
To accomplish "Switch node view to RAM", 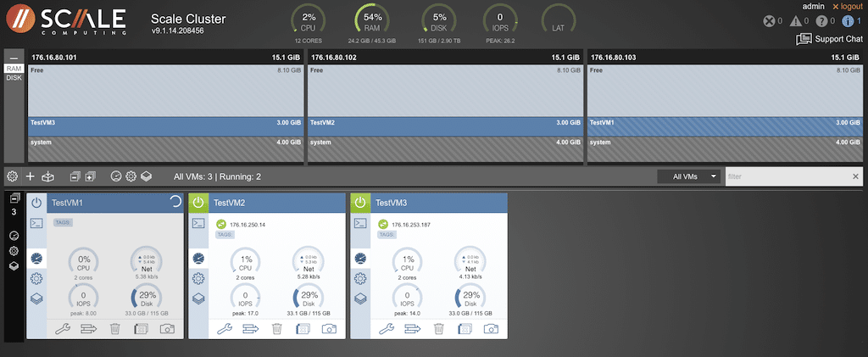I will pos(14,69).
